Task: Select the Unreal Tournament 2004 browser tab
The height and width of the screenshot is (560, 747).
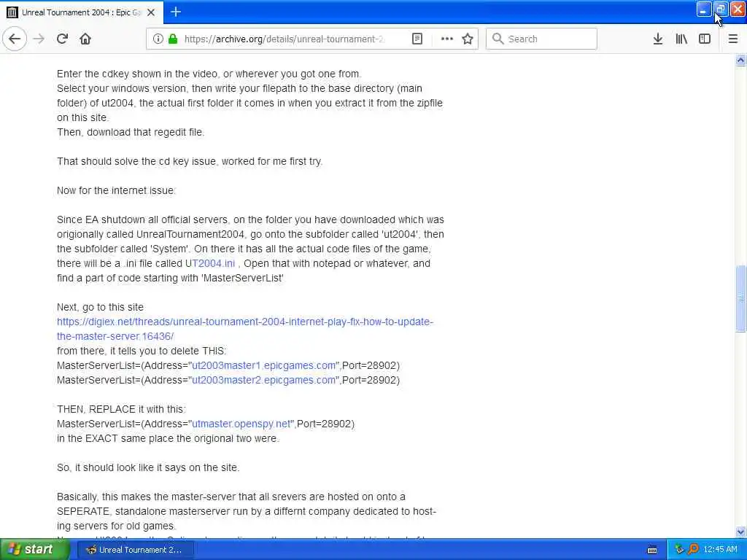Action: 82,12
